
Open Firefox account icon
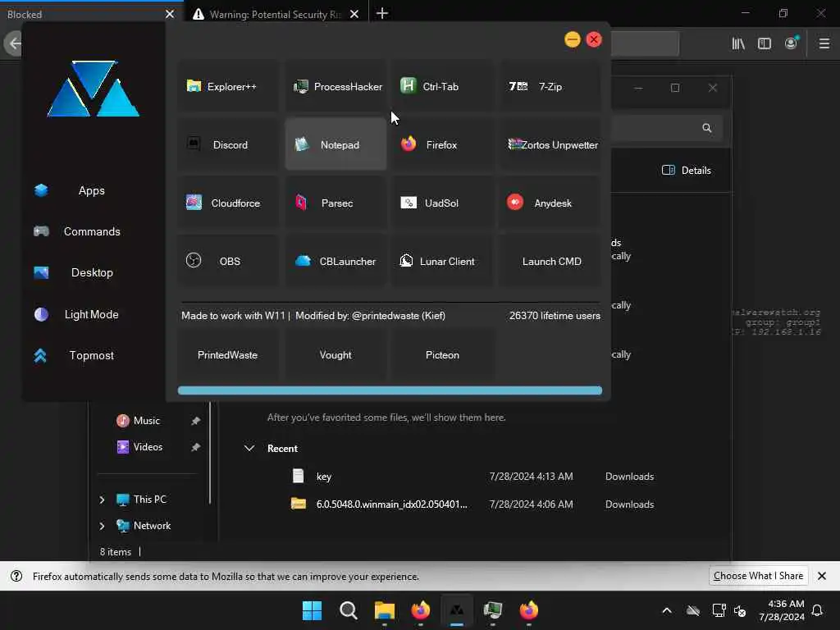point(792,43)
